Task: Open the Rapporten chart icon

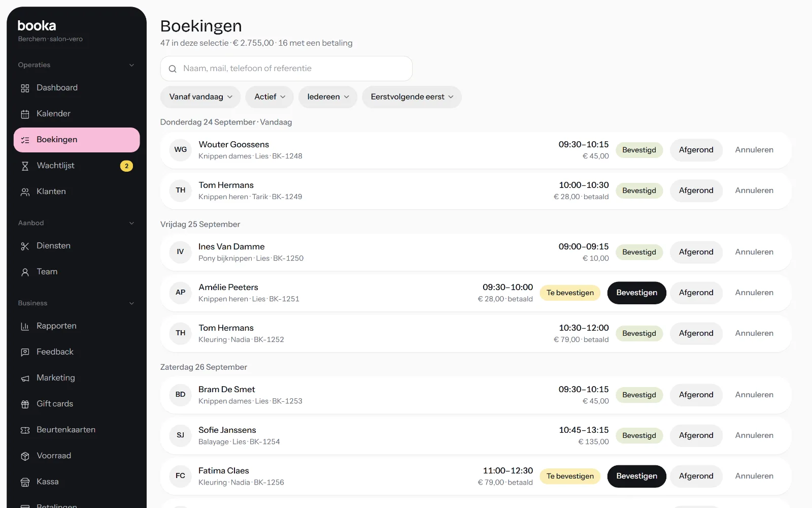Action: (x=25, y=326)
